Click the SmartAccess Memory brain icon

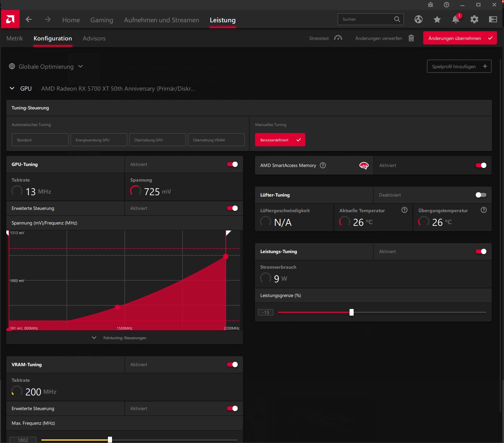pyautogui.click(x=364, y=165)
